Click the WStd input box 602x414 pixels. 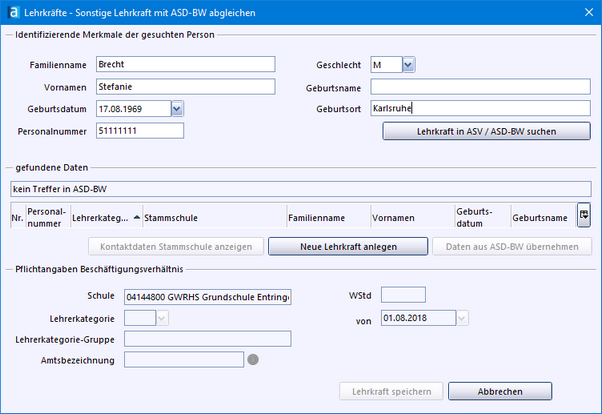(403, 295)
